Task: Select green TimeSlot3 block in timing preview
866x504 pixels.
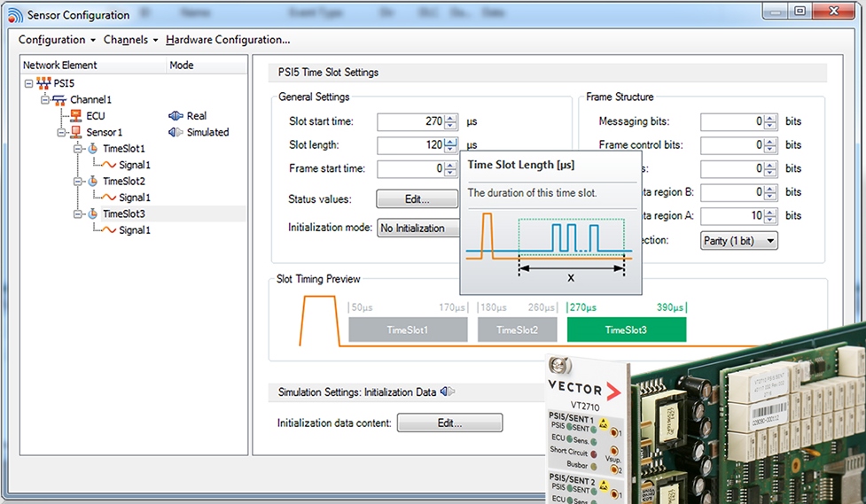Action: click(x=626, y=330)
